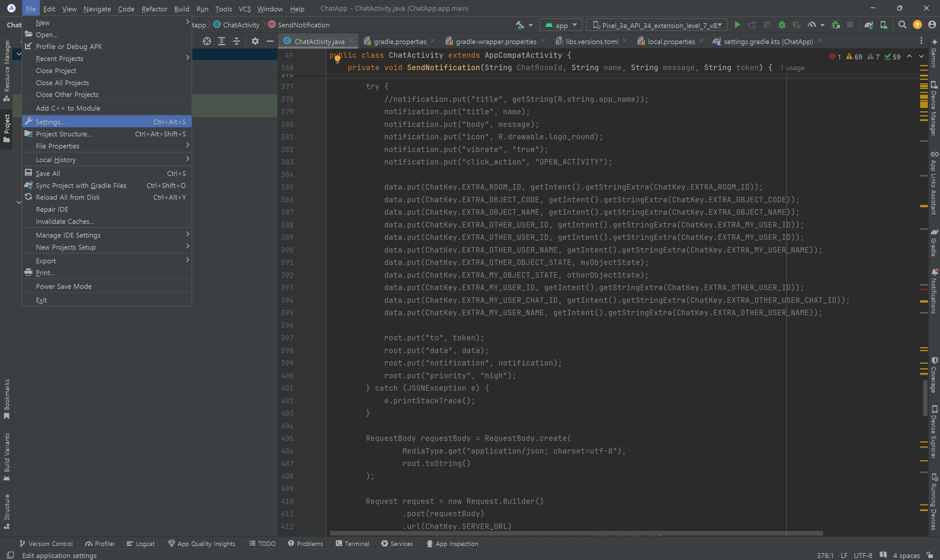940x560 pixels.
Task: Open project panel gear options
Action: click(255, 41)
